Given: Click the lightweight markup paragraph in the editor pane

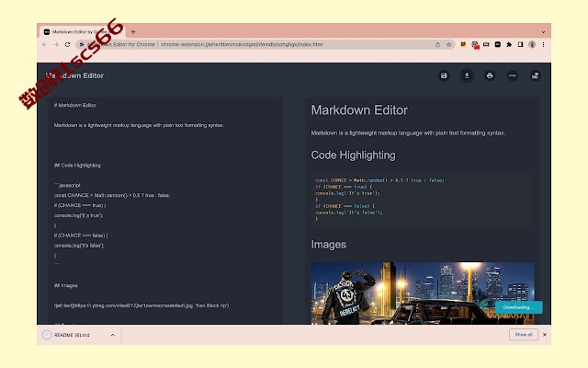Looking at the screenshot, I should click(139, 125).
